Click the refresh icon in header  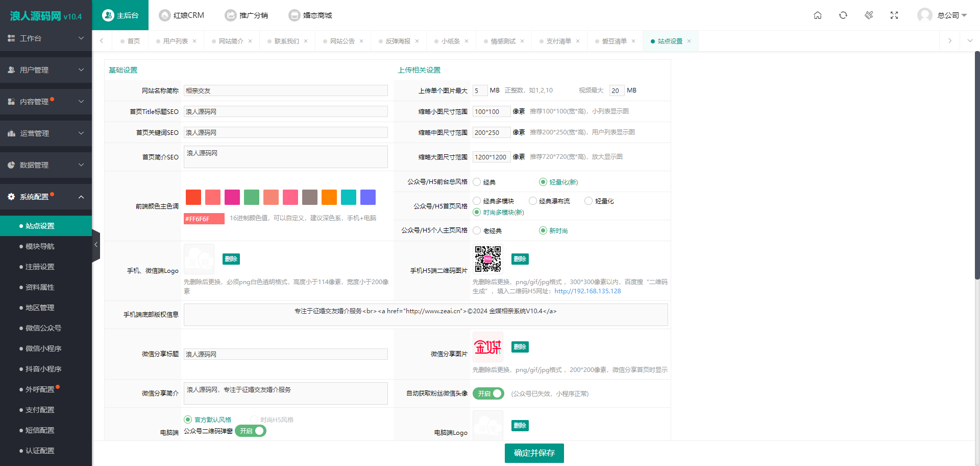[843, 15]
